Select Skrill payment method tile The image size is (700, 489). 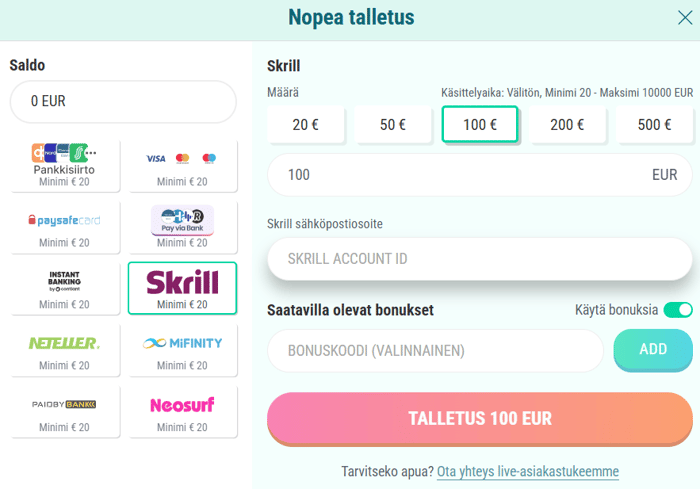pyautogui.click(x=183, y=288)
